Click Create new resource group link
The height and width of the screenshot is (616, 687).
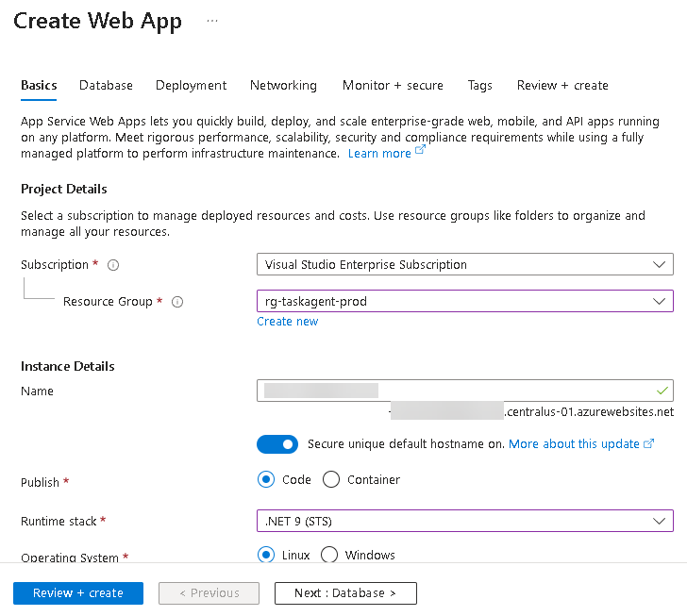(x=288, y=321)
